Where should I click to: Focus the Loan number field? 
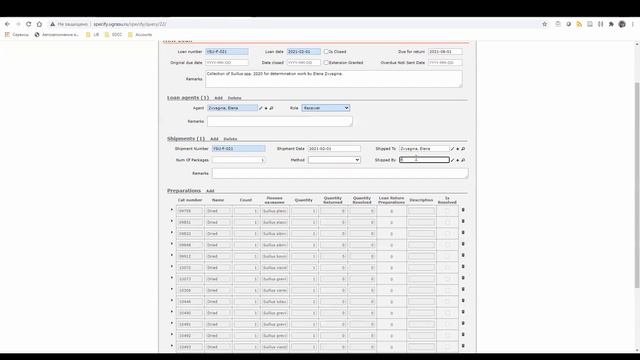227,52
